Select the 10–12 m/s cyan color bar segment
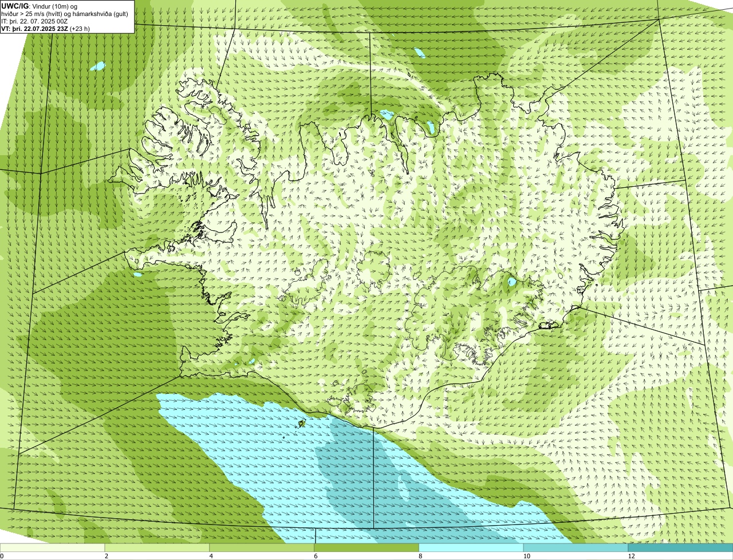 click(x=576, y=547)
